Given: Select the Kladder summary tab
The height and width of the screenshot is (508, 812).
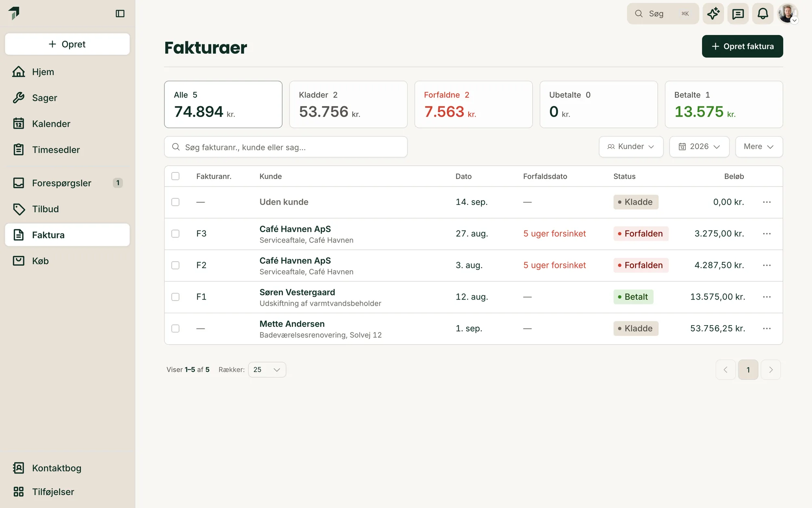Looking at the screenshot, I should coord(348,104).
